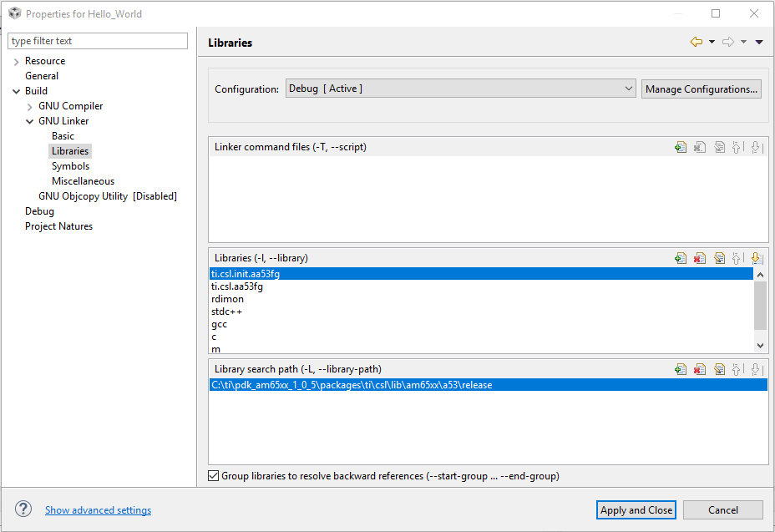775x532 pixels.
Task: Select the c library entry
Action: tap(481, 337)
